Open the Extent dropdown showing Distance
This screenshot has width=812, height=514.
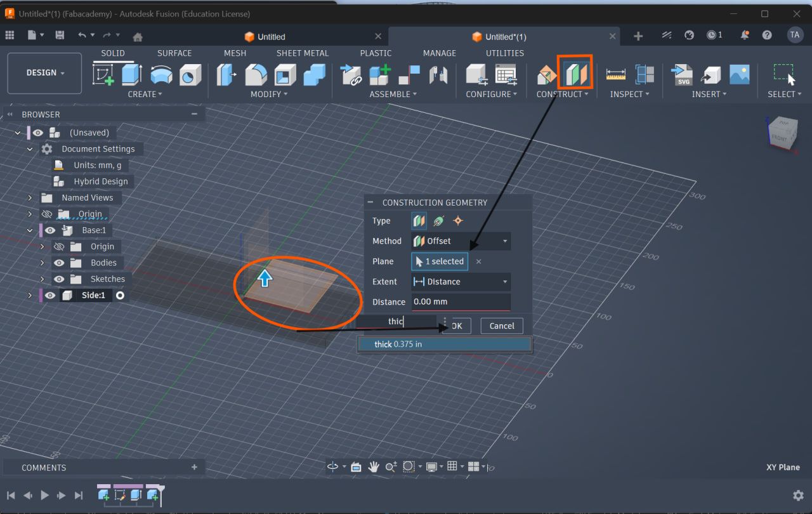(461, 282)
